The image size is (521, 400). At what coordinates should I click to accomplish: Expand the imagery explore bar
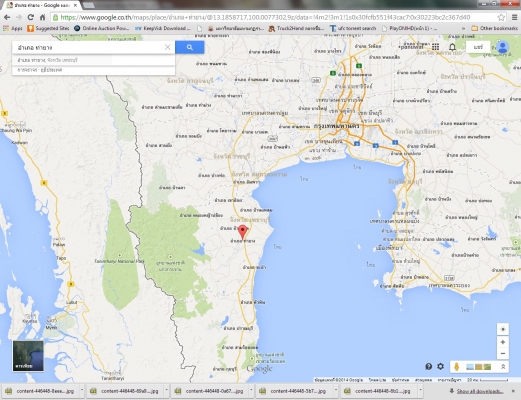click(x=503, y=367)
